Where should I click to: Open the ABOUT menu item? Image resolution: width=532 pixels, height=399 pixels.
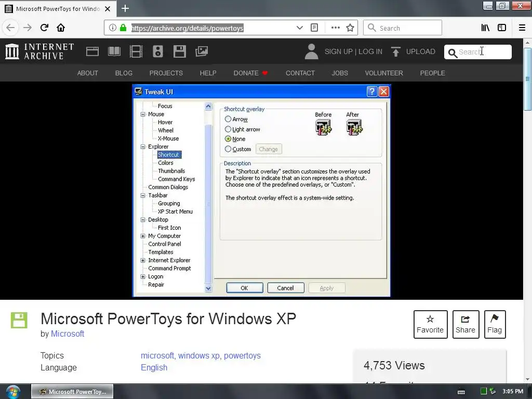coord(87,73)
